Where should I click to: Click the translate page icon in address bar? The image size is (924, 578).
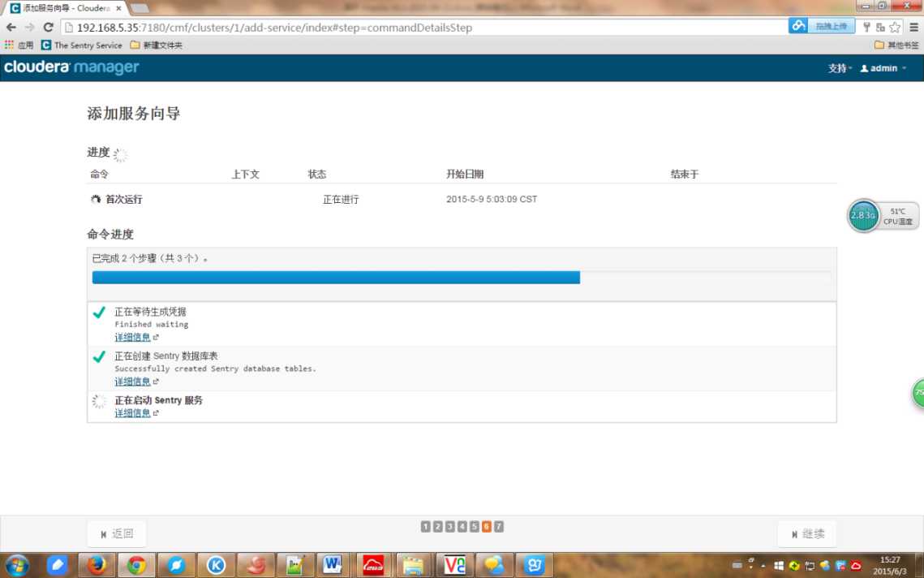click(x=880, y=27)
